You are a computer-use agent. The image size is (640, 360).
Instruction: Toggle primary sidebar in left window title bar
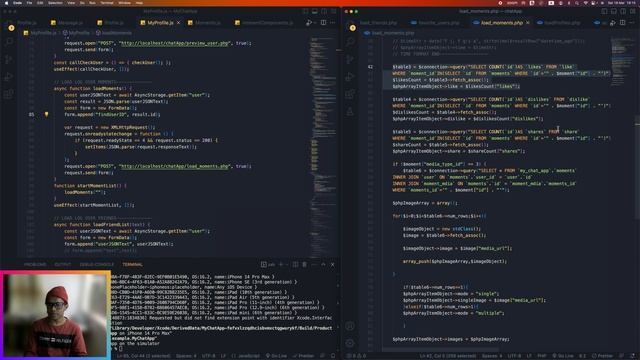[x=306, y=11]
